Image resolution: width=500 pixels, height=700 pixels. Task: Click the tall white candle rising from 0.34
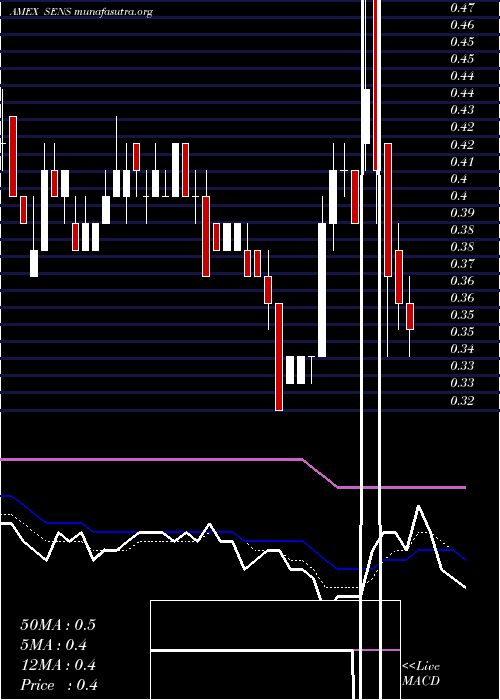tap(322, 290)
